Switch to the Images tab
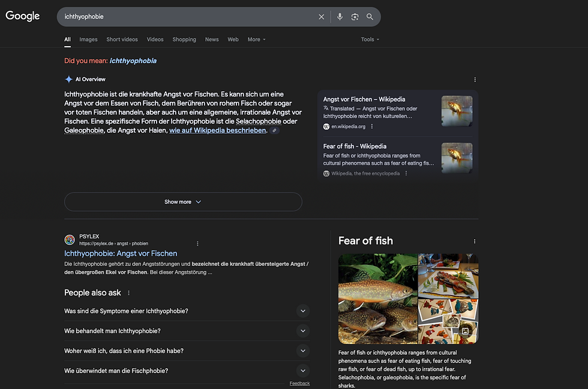Image resolution: width=588 pixels, height=389 pixels. click(x=88, y=40)
